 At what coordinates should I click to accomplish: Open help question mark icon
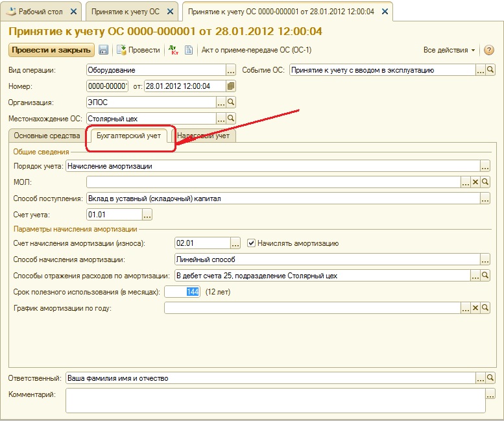click(489, 50)
